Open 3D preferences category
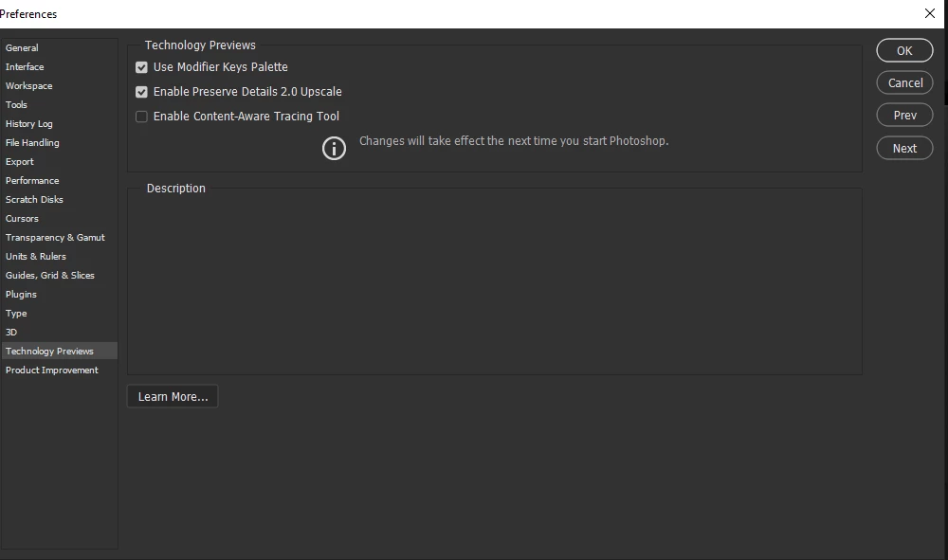This screenshot has width=948, height=560. point(59,333)
